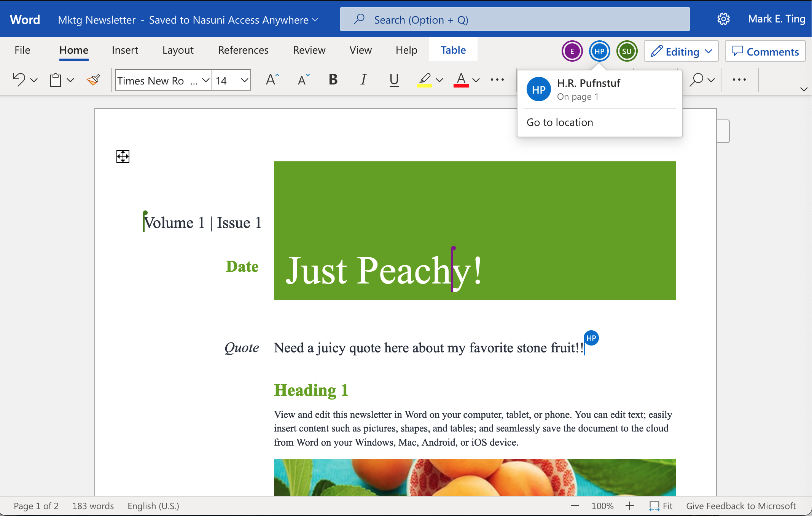The height and width of the screenshot is (516, 812).
Task: Click the Find magnifier icon in ribbon
Action: tap(696, 80)
